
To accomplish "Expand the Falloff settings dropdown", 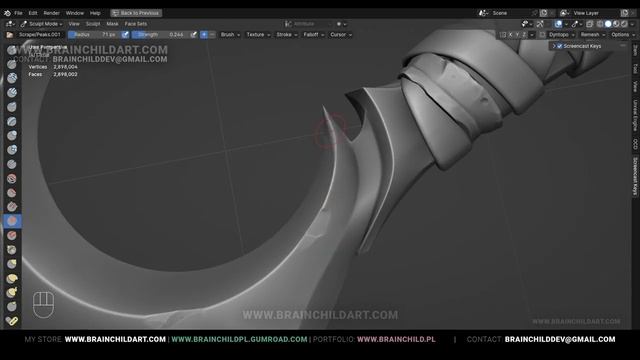I will 313,35.
